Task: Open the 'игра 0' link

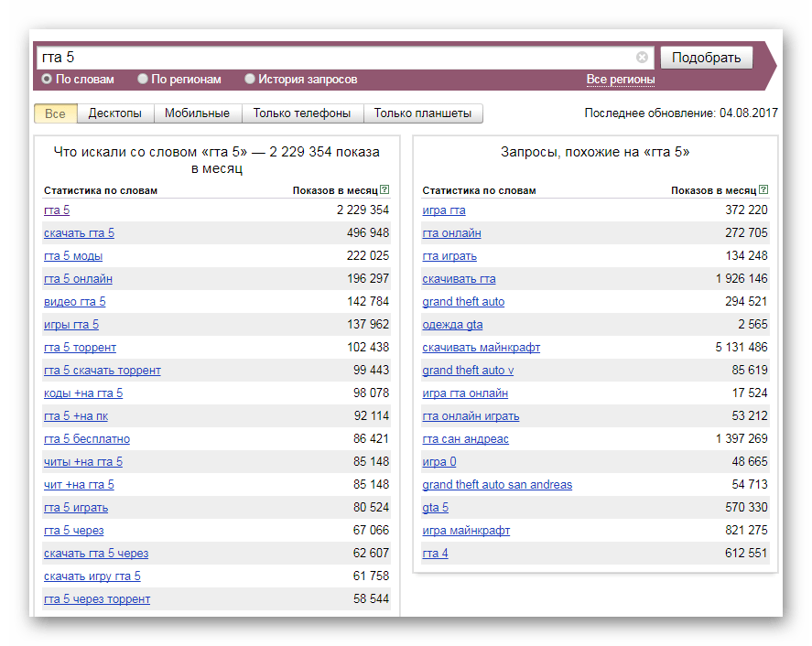Action: pos(439,462)
